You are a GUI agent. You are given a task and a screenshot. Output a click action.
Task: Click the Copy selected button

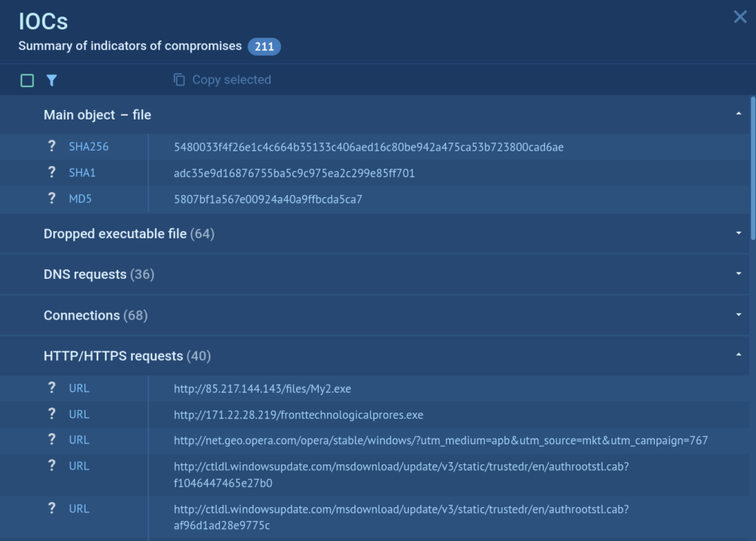231,80
